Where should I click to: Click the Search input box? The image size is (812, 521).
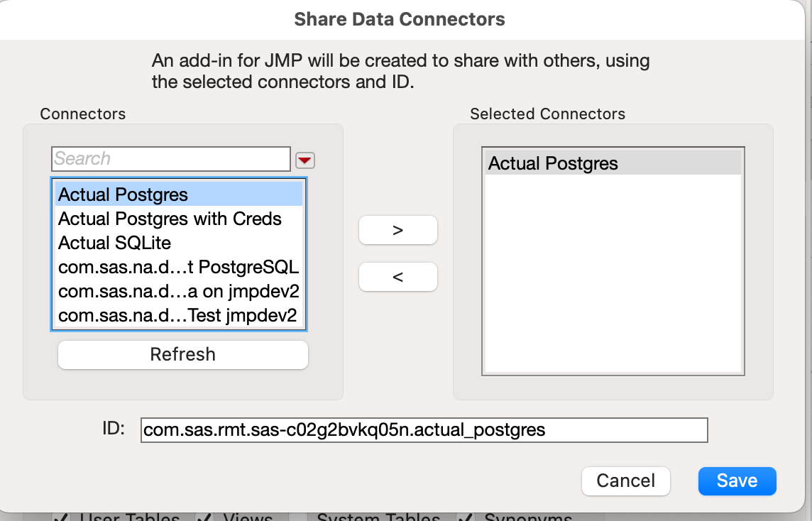170,159
